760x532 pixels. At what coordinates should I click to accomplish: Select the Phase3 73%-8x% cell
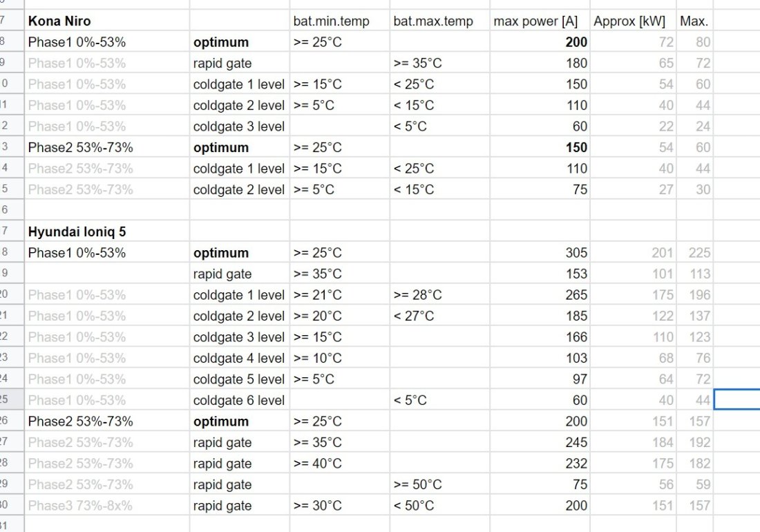coord(106,505)
